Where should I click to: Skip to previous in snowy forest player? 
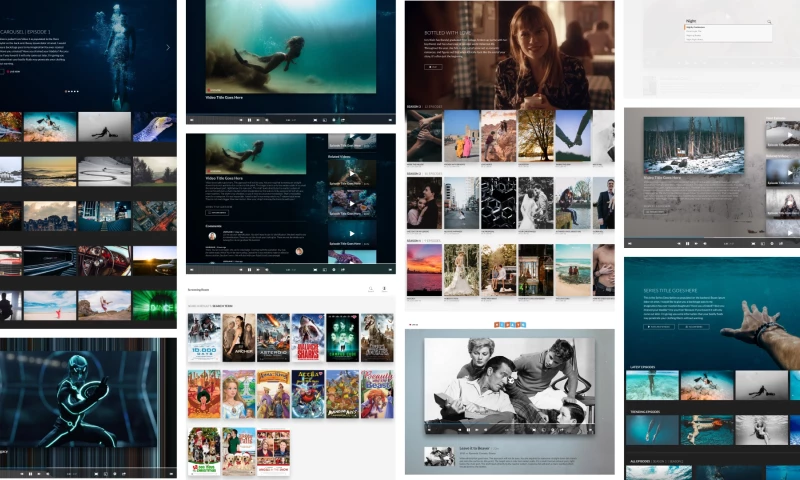pos(679,243)
